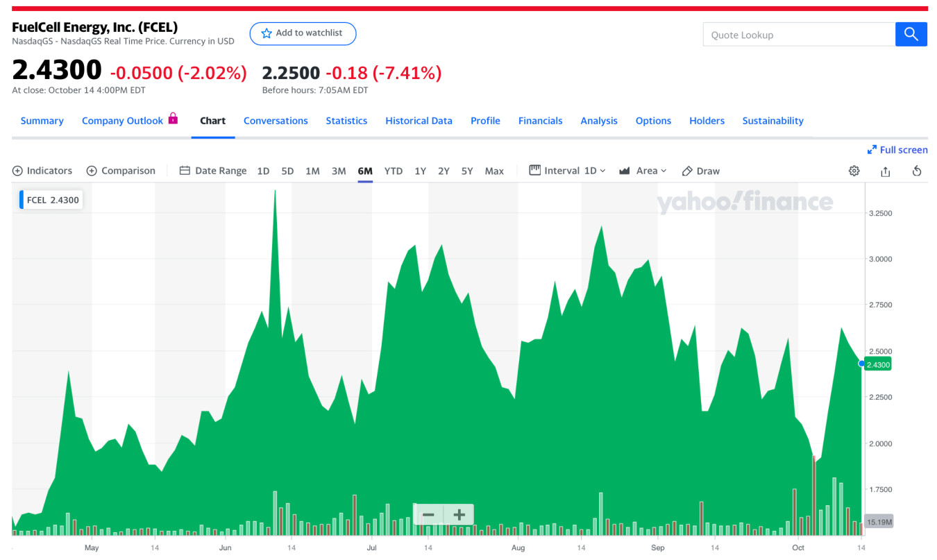Click the Interval candlestick icon
Screen dimensions: 937x560
click(x=534, y=170)
